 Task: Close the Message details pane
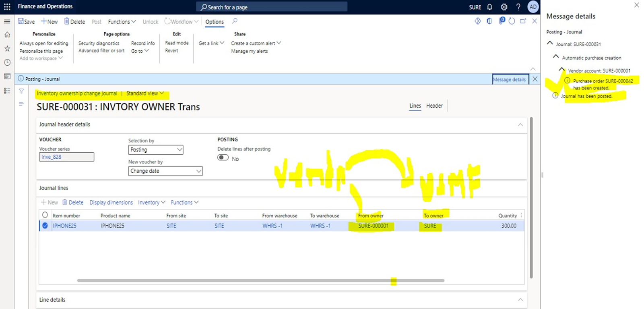636,5
